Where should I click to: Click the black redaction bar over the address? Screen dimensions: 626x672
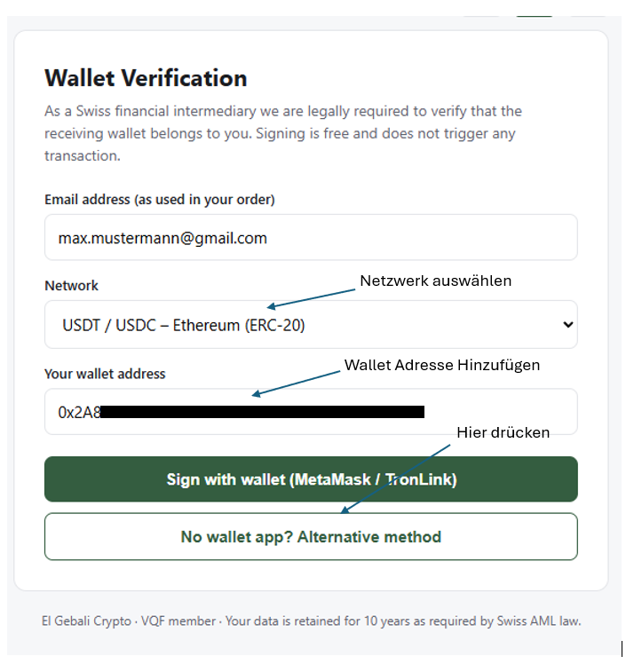pos(263,412)
